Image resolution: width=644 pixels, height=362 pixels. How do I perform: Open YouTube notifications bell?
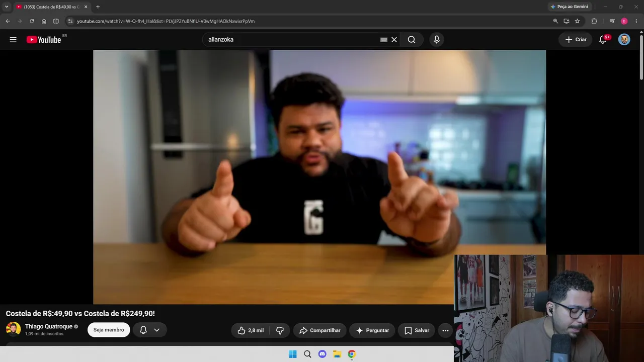point(603,40)
